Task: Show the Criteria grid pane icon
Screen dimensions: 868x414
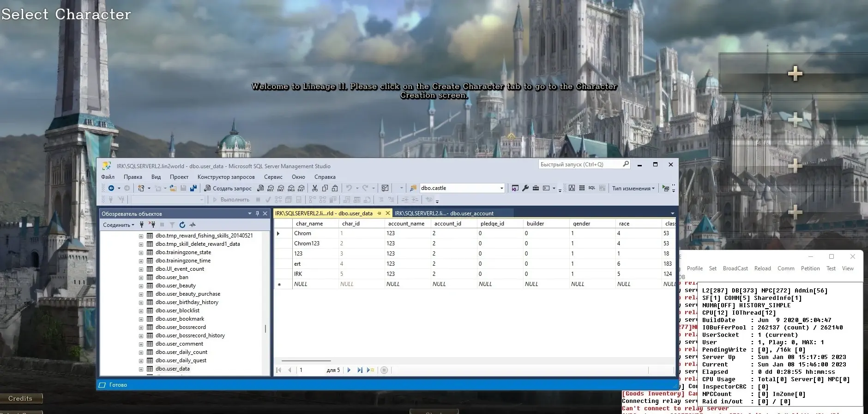Action: point(582,188)
